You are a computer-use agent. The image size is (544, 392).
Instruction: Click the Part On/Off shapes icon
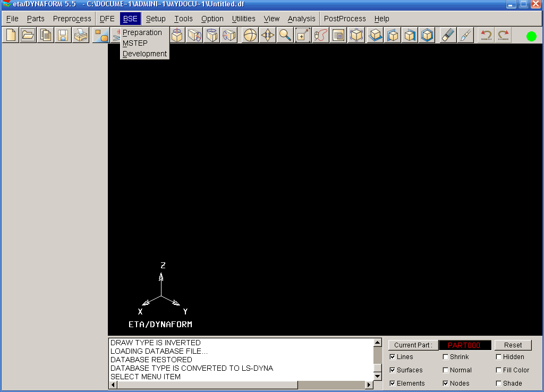tap(101, 35)
